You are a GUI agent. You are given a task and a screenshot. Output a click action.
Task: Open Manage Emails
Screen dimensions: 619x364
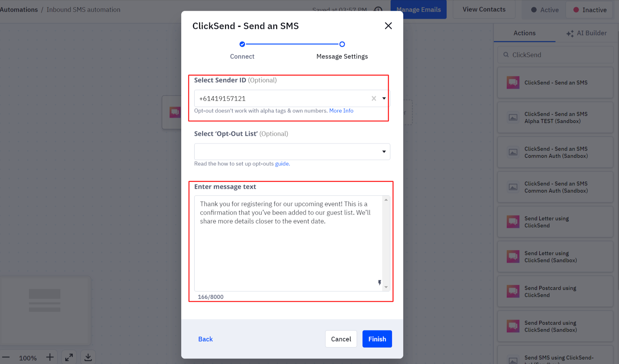(x=419, y=10)
